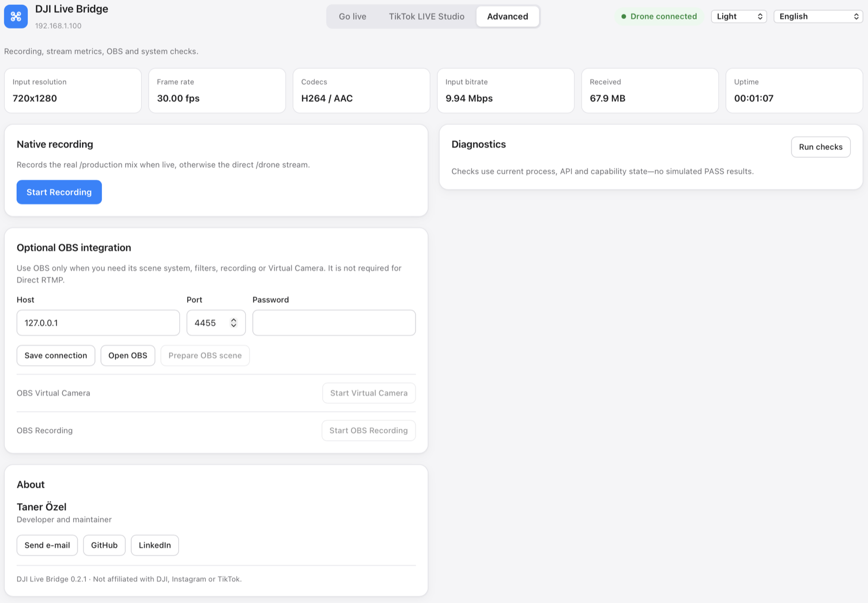Click the Optional OBS integration heading
The image size is (868, 603).
74,247
